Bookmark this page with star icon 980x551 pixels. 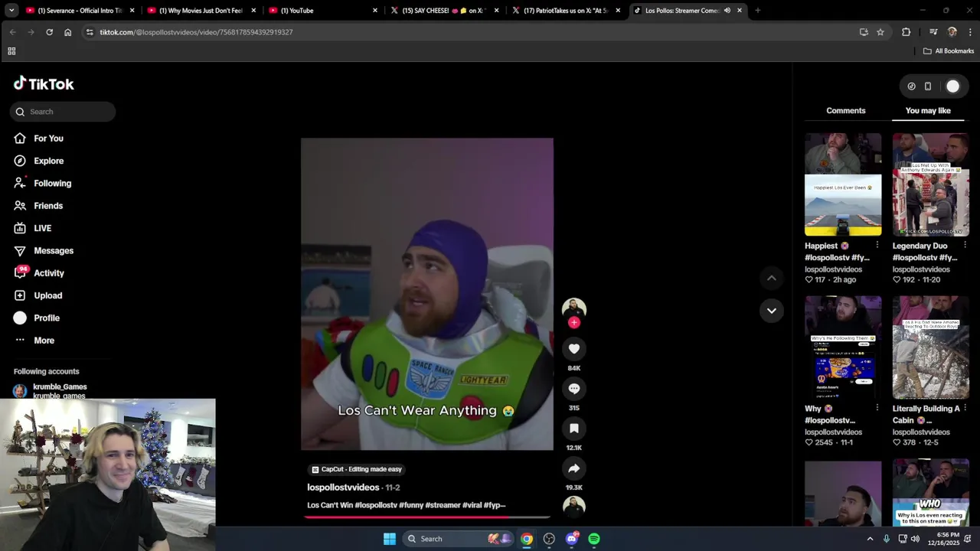880,32
